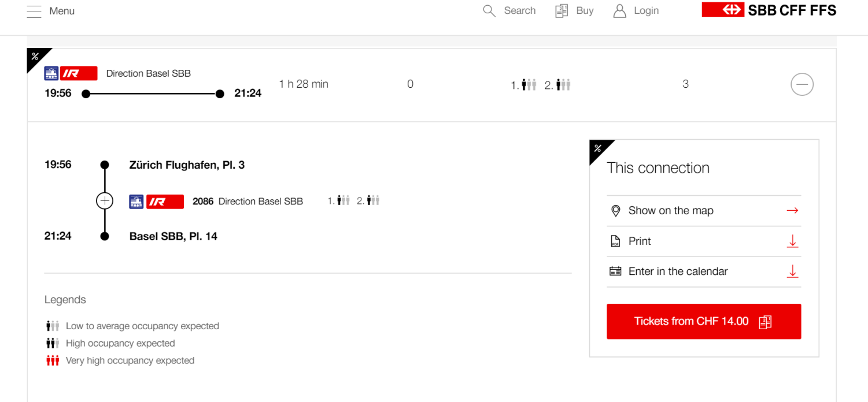Click Tickets from CHF 14.00 button
The width and height of the screenshot is (868, 402).
(x=704, y=322)
